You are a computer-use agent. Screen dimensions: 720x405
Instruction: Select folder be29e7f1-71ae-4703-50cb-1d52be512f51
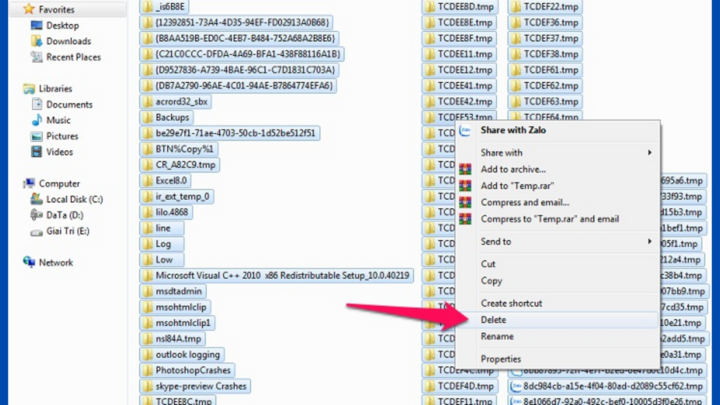(230, 133)
